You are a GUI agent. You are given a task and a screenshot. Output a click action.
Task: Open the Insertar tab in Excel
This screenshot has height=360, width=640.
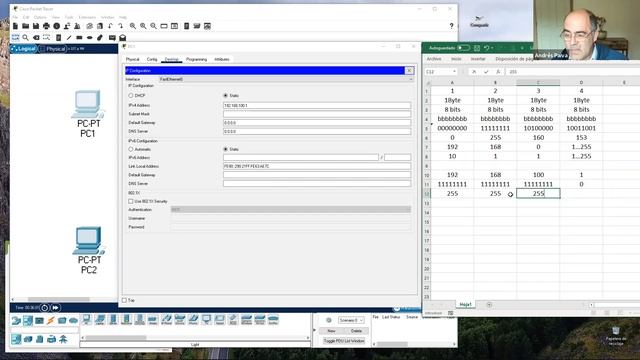[x=478, y=59]
